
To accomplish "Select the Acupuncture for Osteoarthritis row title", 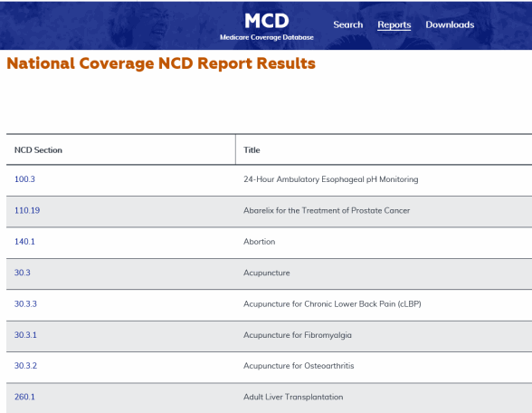I will [x=299, y=366].
